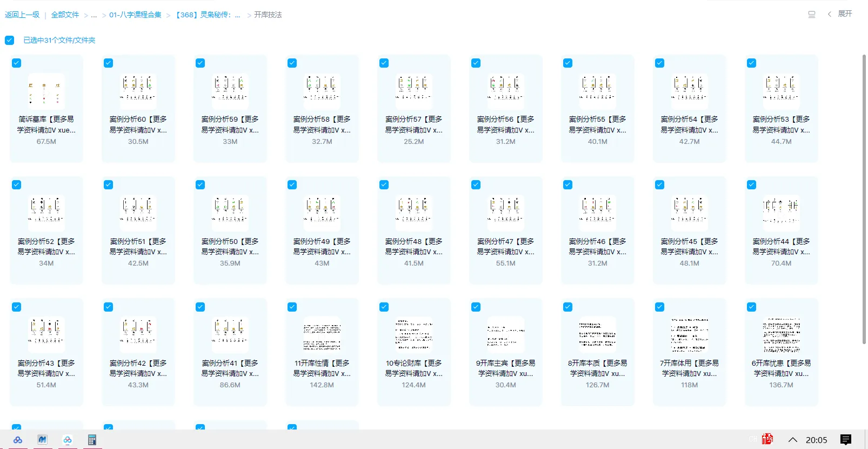Open the 案例分析50 video thumbnail
This screenshot has width=868, height=449.
click(230, 213)
